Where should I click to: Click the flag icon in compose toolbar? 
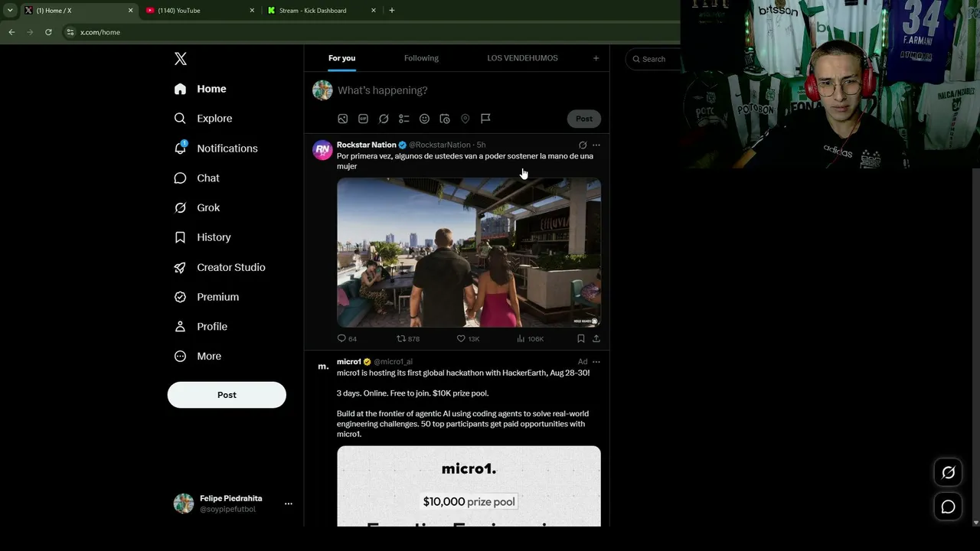(x=485, y=119)
